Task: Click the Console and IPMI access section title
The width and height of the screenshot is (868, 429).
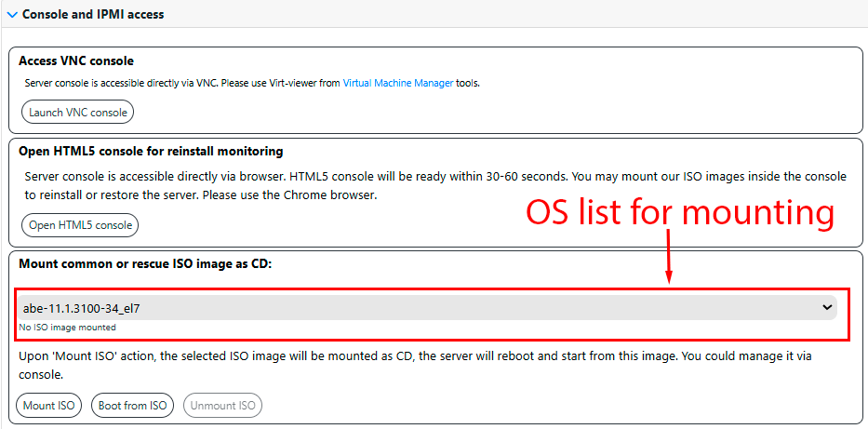Action: tap(93, 14)
